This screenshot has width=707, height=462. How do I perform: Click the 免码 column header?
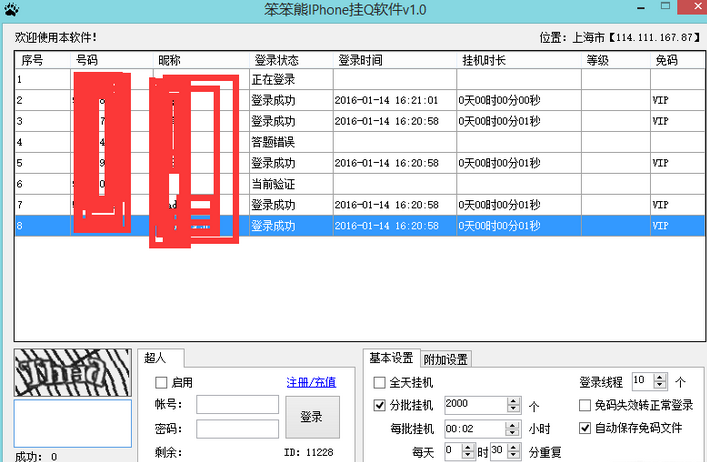(x=678, y=60)
